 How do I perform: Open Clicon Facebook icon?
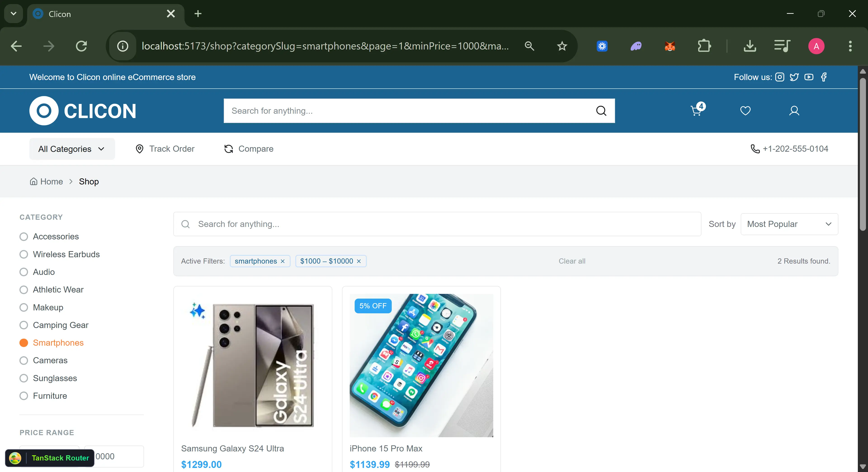[823, 77]
